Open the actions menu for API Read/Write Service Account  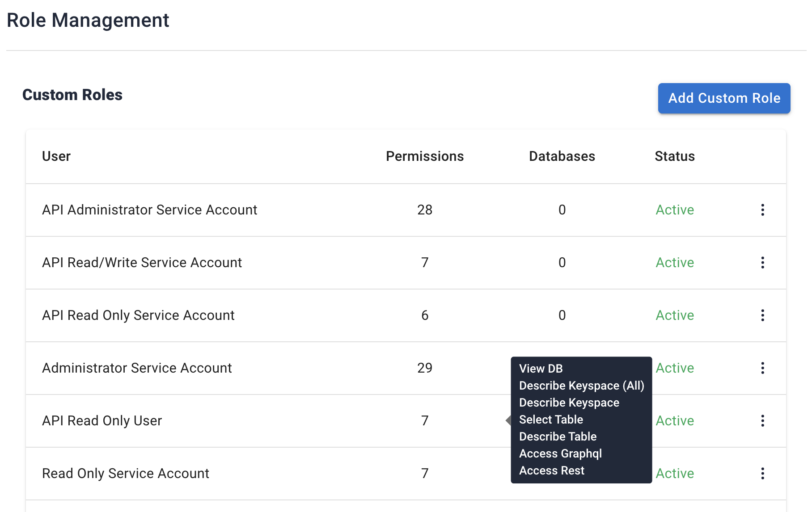[762, 263]
